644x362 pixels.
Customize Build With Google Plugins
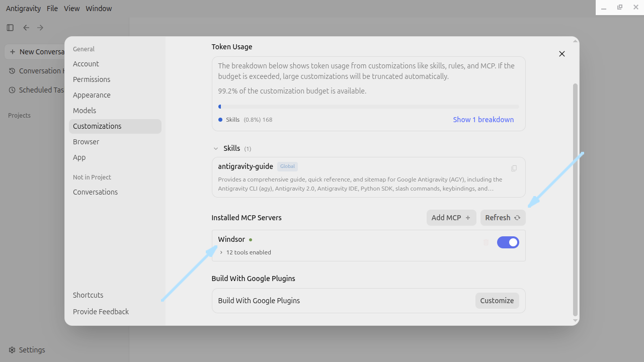(497, 301)
